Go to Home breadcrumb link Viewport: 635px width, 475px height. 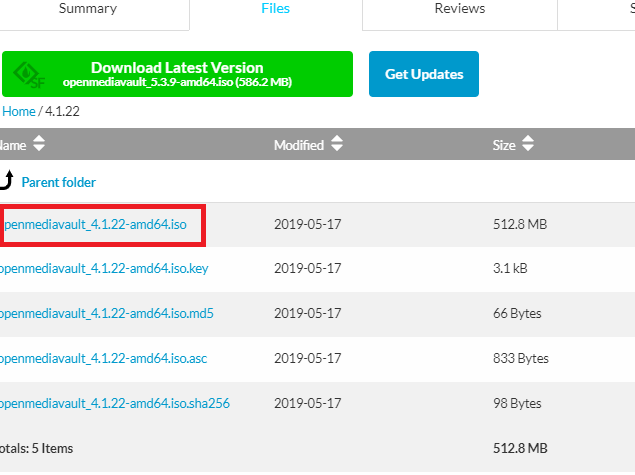[x=19, y=111]
